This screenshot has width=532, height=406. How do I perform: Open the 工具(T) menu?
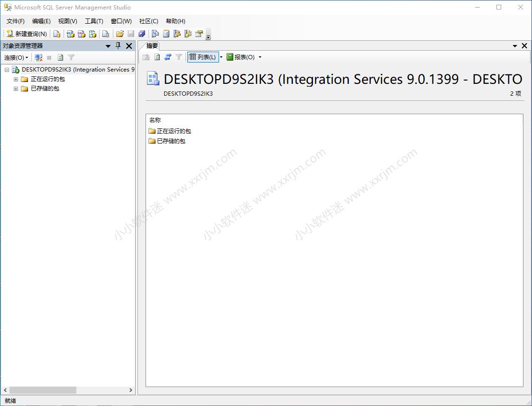click(x=93, y=21)
